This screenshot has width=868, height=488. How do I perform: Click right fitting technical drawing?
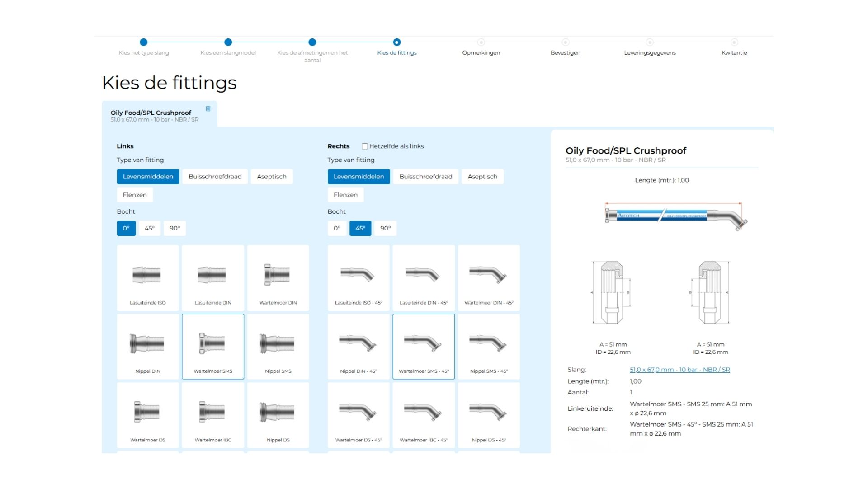(x=710, y=292)
